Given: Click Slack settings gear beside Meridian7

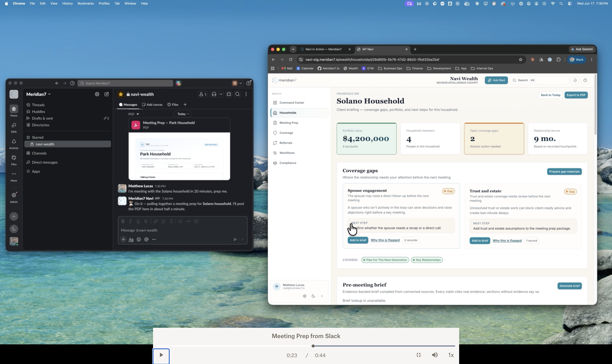Looking at the screenshot, I should (97, 94).
